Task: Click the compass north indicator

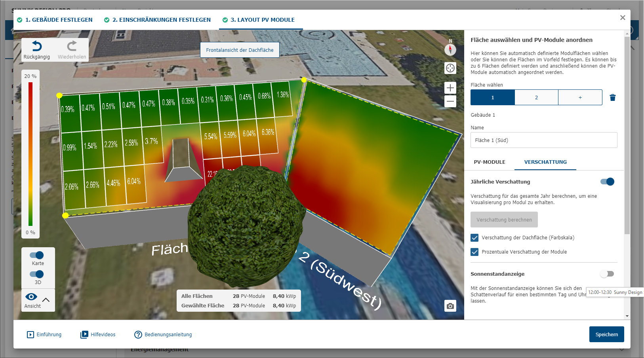Action: 450,49
